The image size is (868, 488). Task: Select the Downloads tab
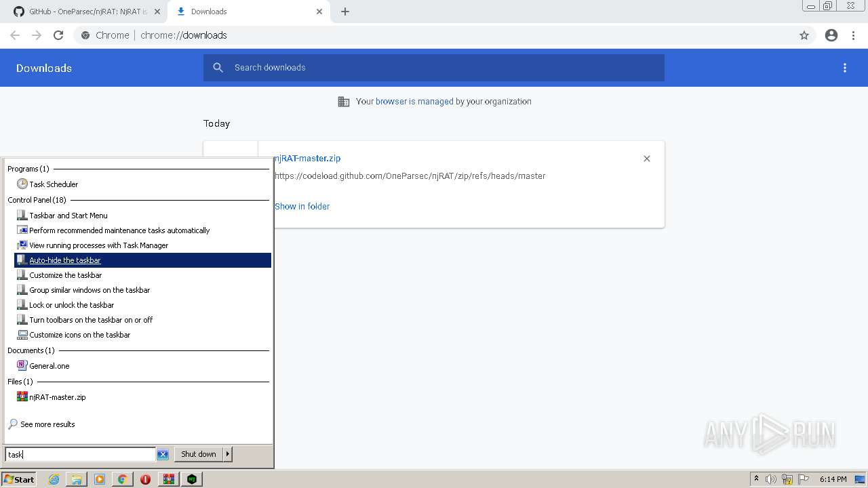(248, 12)
